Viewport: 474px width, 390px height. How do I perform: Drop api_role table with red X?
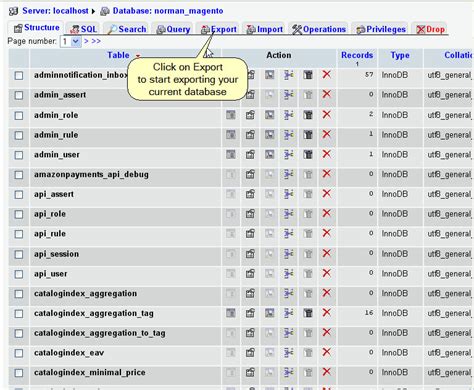pyautogui.click(x=327, y=214)
